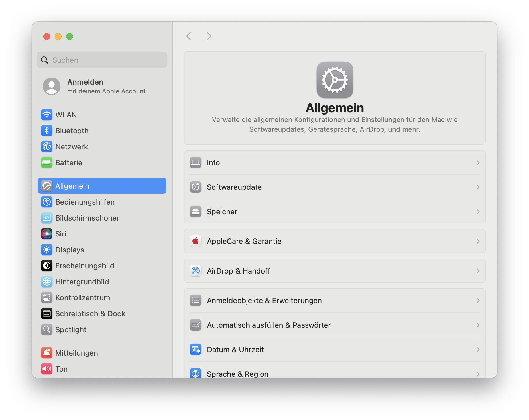Click the AppleCare apple logo icon
Viewport: 529px width, 420px height.
[196, 241]
